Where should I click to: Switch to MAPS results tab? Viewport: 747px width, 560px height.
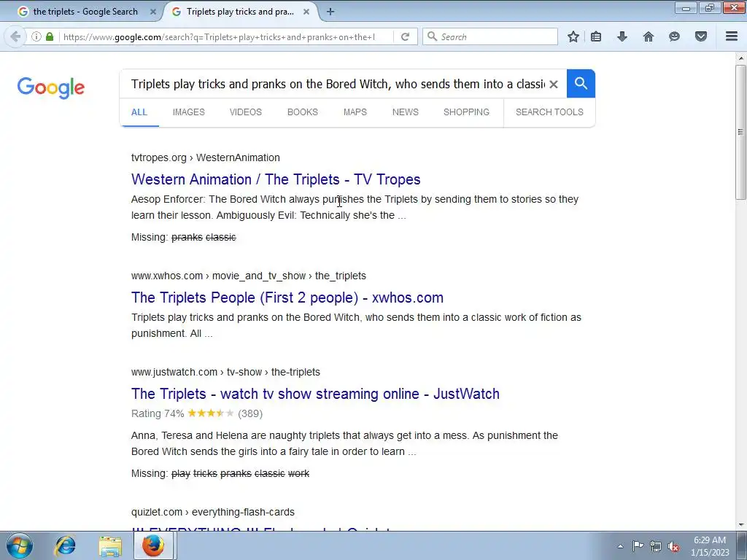(x=355, y=112)
